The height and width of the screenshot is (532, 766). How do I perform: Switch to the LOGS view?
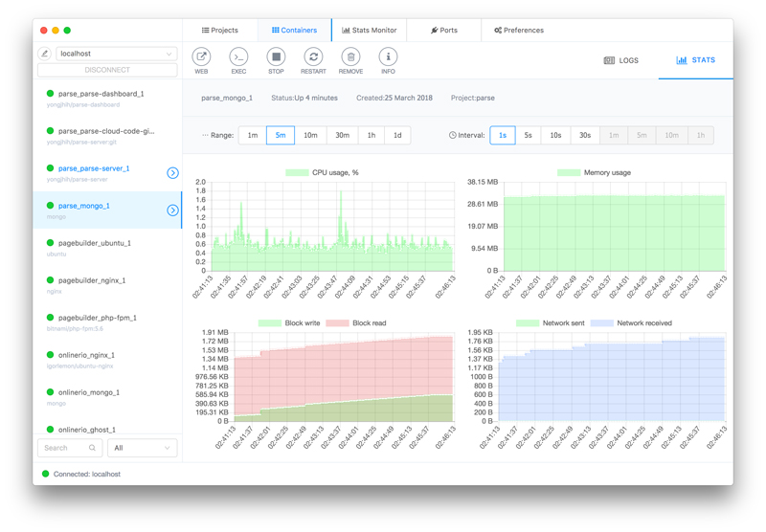[621, 60]
